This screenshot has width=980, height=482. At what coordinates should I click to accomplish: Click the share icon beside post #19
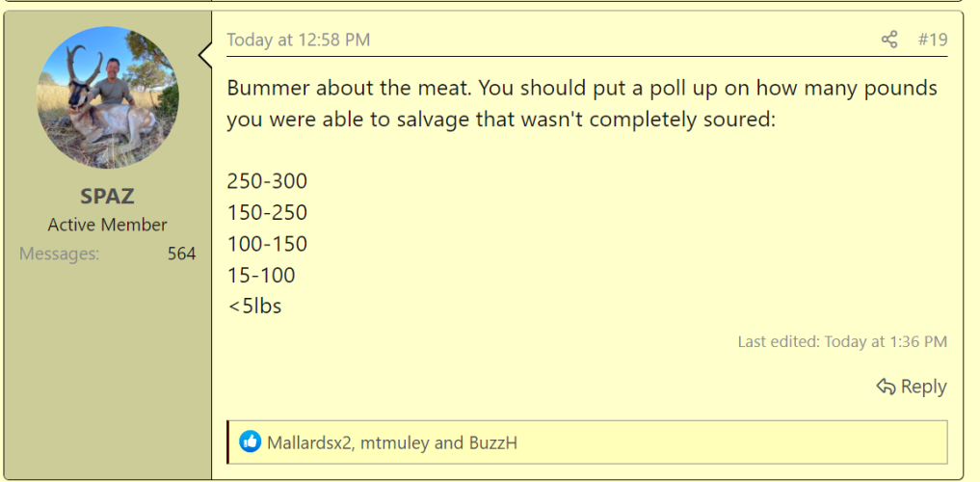tap(889, 40)
